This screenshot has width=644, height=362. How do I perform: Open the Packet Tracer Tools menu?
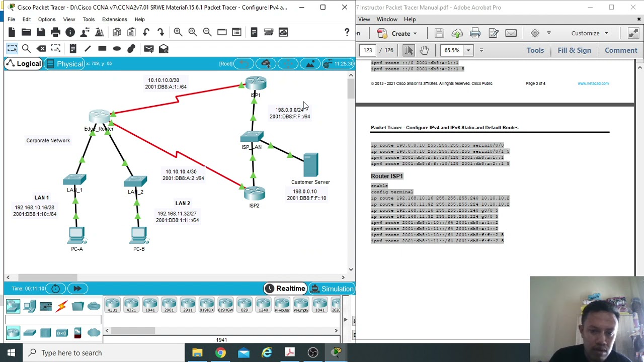[89, 20]
